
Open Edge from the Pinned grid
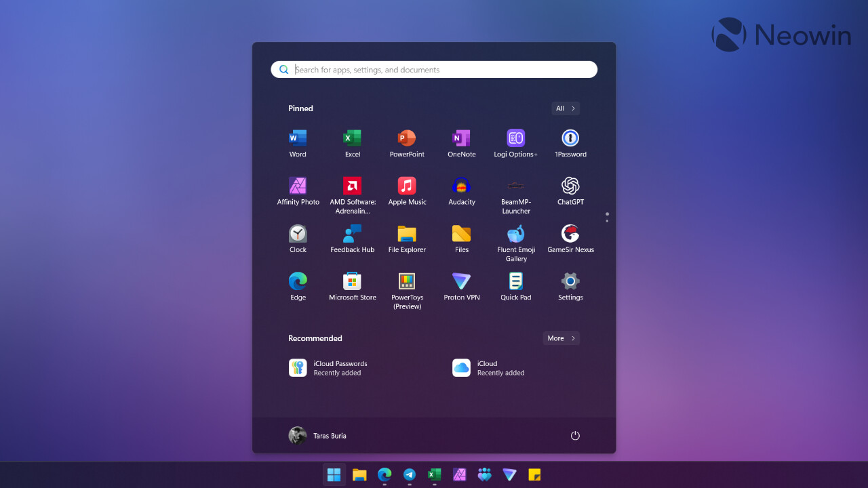click(x=298, y=287)
